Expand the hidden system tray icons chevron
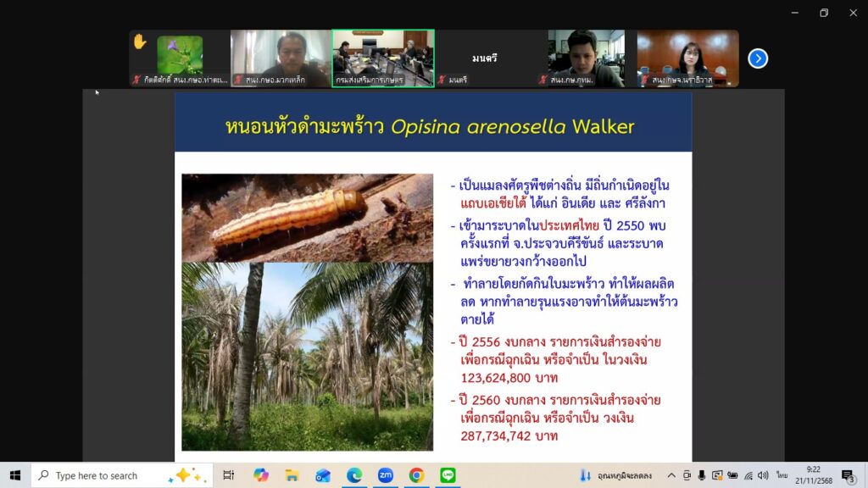Screen dimensions: 868x488 [x=671, y=475]
